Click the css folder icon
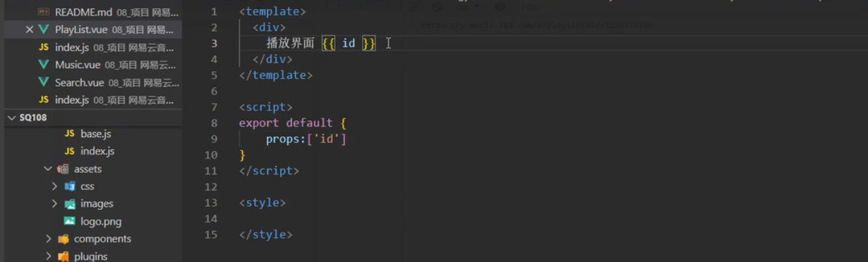The height and width of the screenshot is (262, 868). tap(70, 187)
